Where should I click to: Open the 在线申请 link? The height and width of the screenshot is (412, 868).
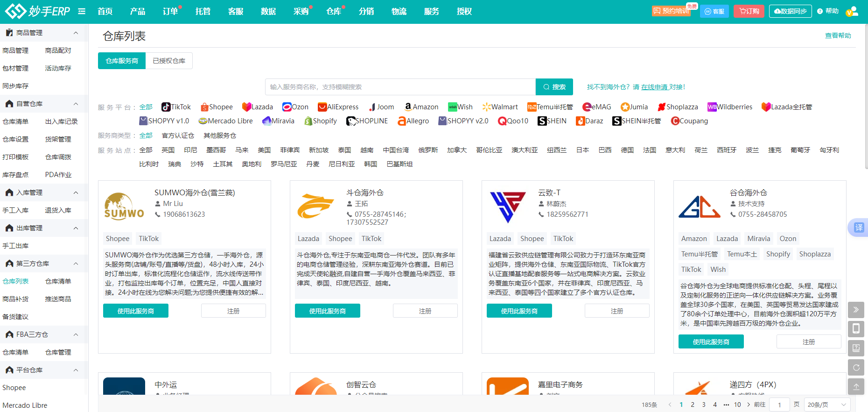[x=654, y=87]
